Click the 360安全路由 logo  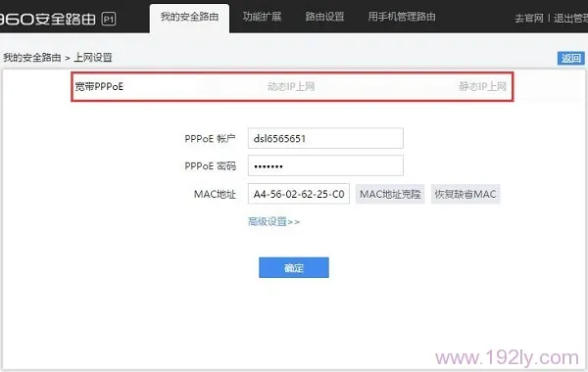pyautogui.click(x=48, y=20)
